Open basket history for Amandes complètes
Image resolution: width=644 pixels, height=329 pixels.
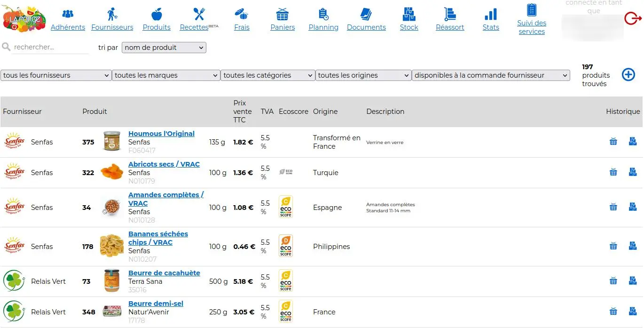(613, 207)
